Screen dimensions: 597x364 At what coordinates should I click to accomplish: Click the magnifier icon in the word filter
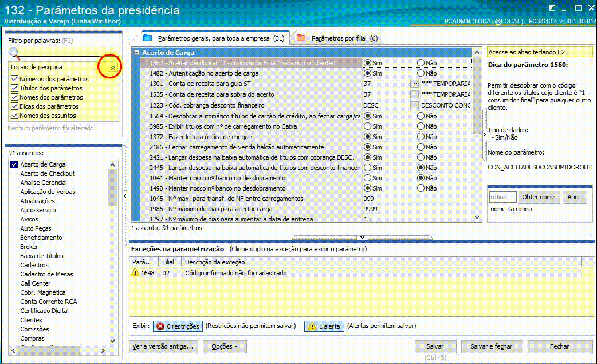[x=14, y=53]
